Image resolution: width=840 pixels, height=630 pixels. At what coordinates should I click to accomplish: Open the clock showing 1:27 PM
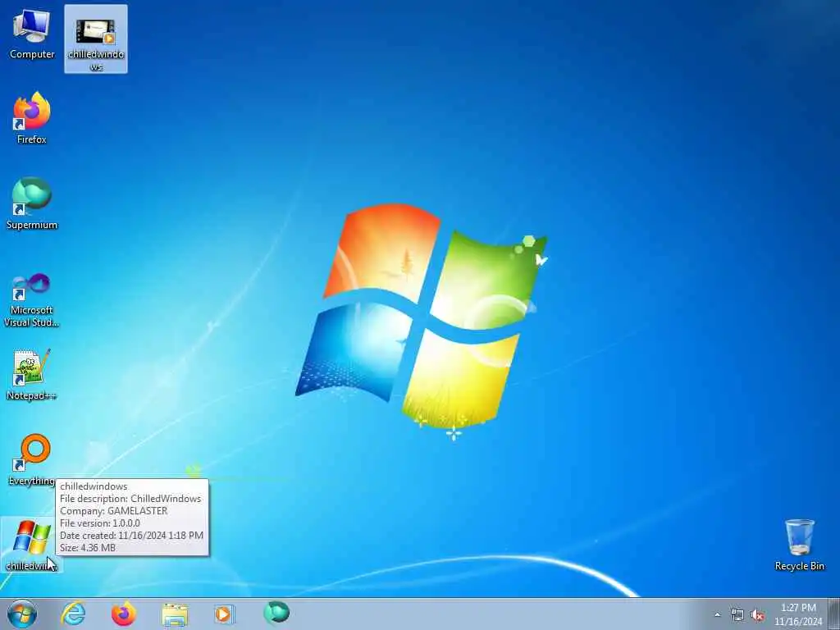tap(798, 614)
